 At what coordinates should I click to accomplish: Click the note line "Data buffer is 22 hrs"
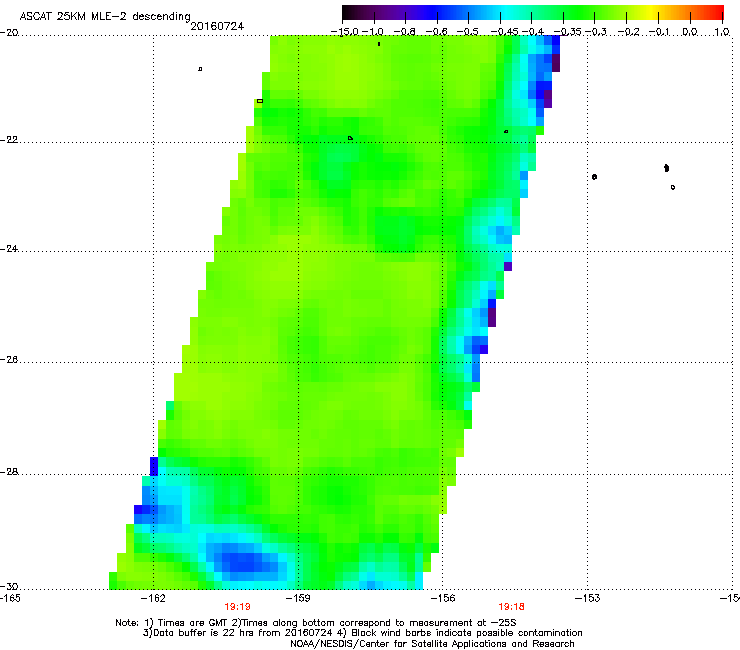362,633
